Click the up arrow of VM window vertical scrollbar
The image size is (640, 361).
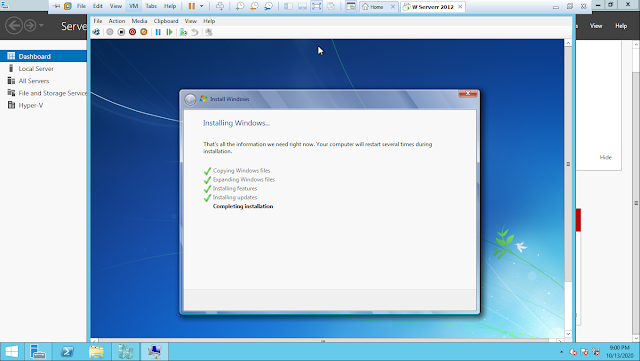(568, 43)
